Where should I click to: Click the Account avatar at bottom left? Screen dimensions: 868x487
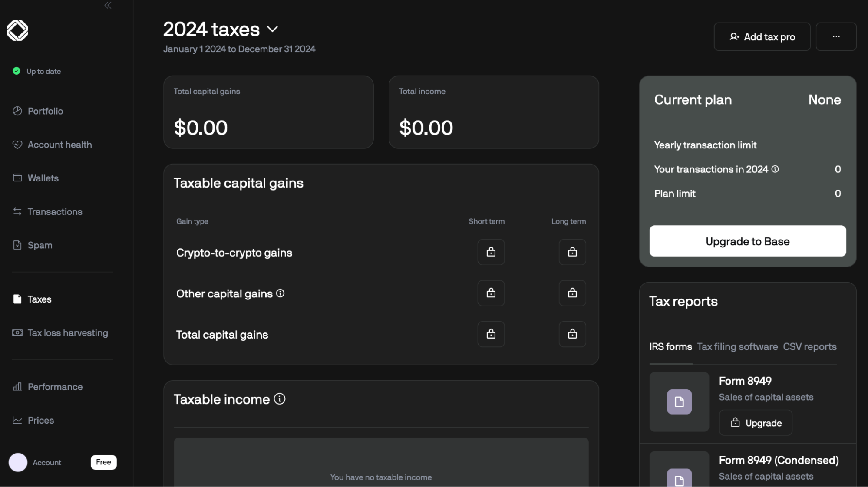pyautogui.click(x=18, y=462)
